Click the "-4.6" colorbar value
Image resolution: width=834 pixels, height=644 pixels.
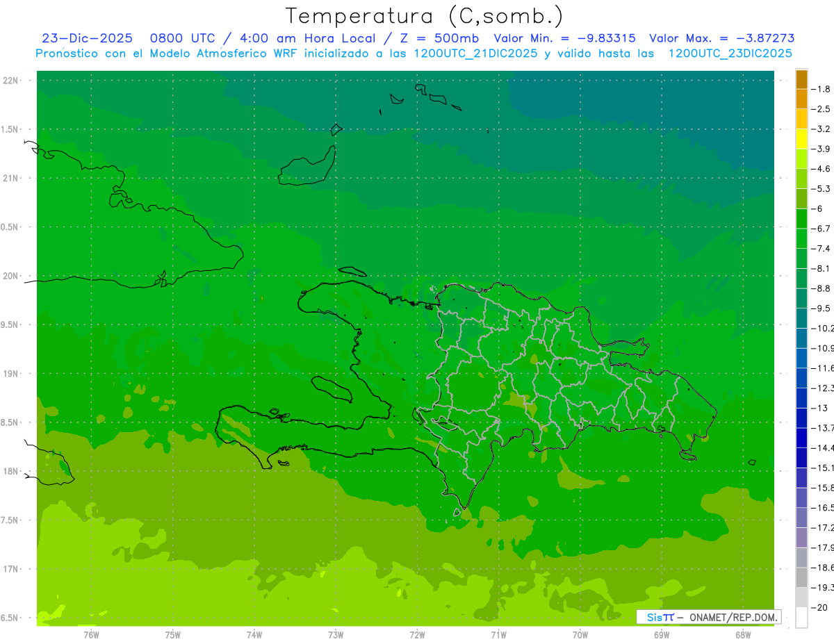tap(822, 169)
